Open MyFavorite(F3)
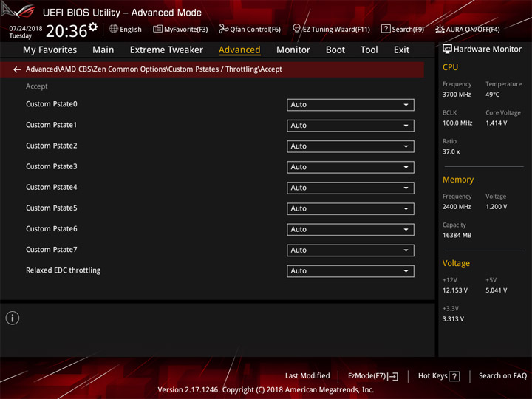 click(180, 29)
